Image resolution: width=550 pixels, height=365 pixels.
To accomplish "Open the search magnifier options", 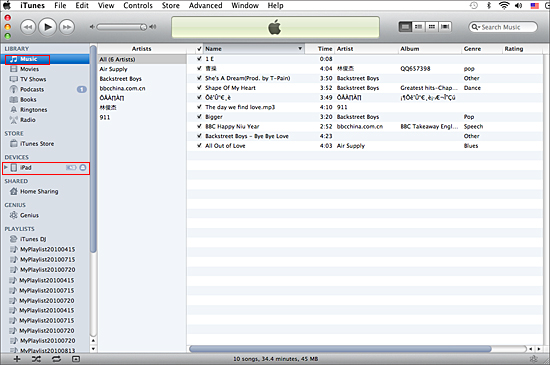I will (x=475, y=27).
